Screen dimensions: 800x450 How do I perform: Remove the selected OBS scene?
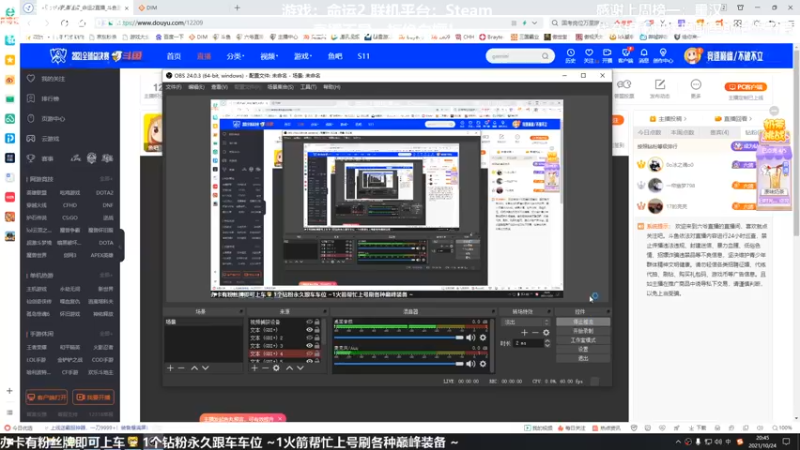pyautogui.click(x=182, y=368)
